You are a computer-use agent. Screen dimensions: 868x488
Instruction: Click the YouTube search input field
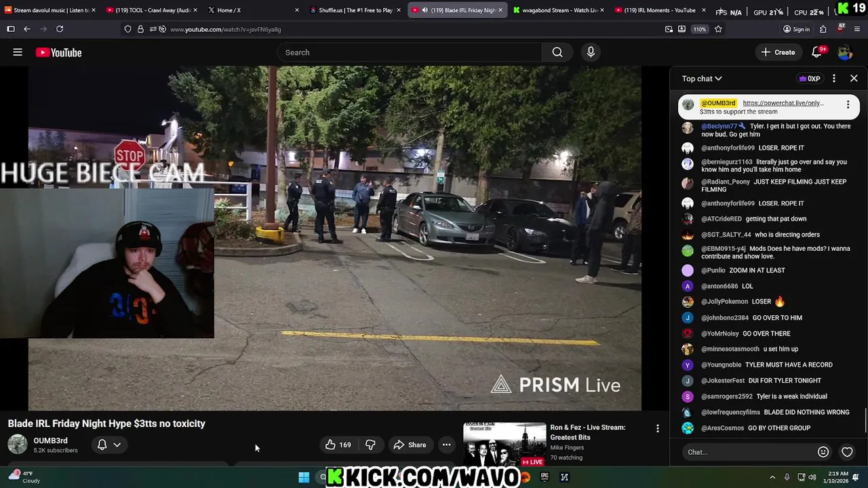pos(410,52)
